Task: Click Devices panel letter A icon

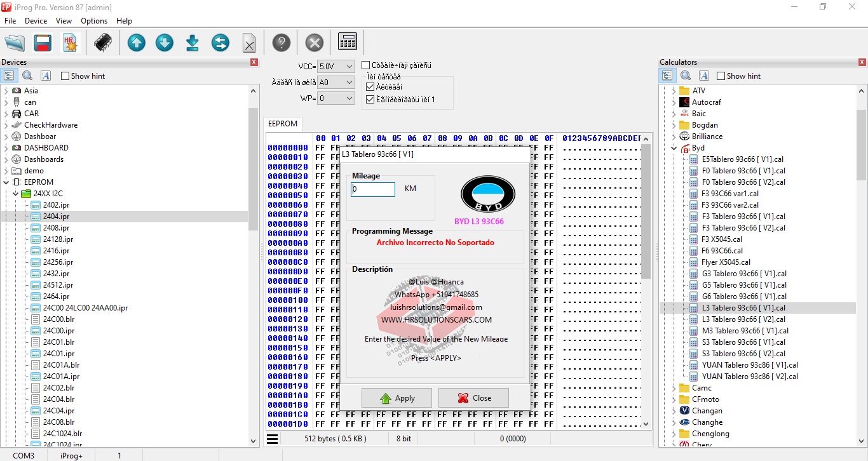Action: pyautogui.click(x=46, y=76)
